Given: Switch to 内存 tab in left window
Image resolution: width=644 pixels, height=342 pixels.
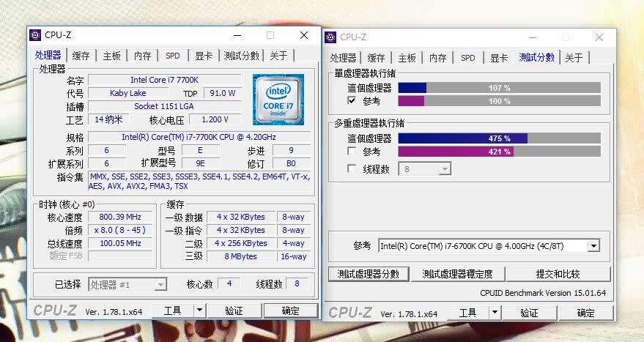Looking at the screenshot, I should point(143,56).
